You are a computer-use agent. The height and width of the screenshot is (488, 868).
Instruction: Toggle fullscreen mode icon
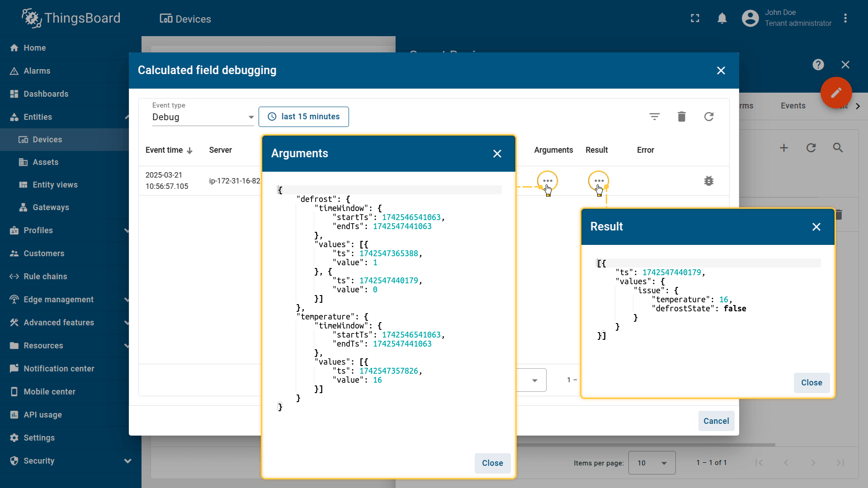695,19
